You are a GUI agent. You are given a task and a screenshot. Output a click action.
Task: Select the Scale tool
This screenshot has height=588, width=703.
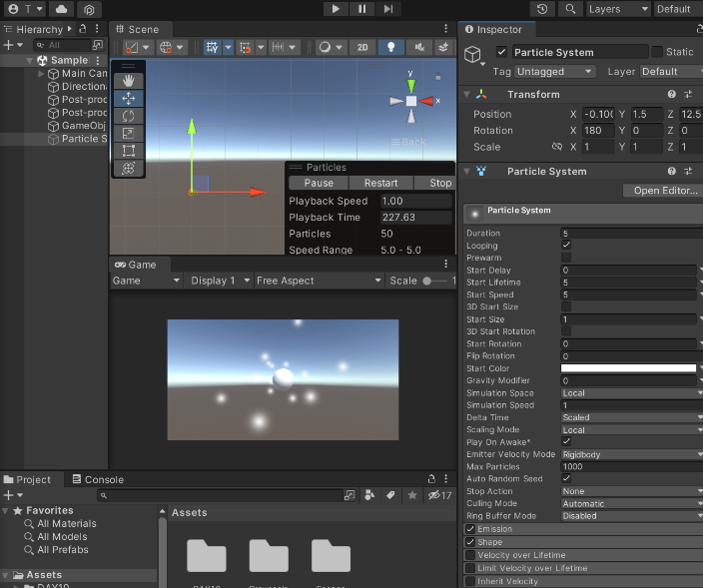[128, 133]
